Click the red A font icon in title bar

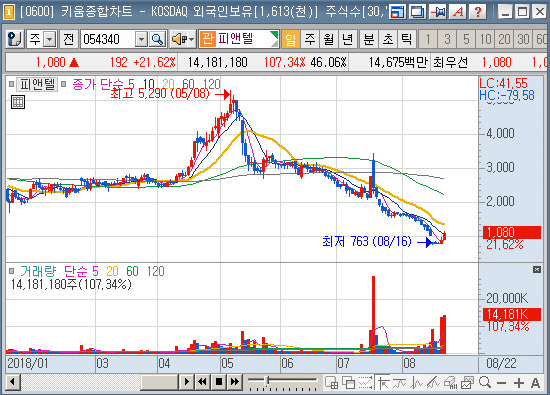pos(458,12)
